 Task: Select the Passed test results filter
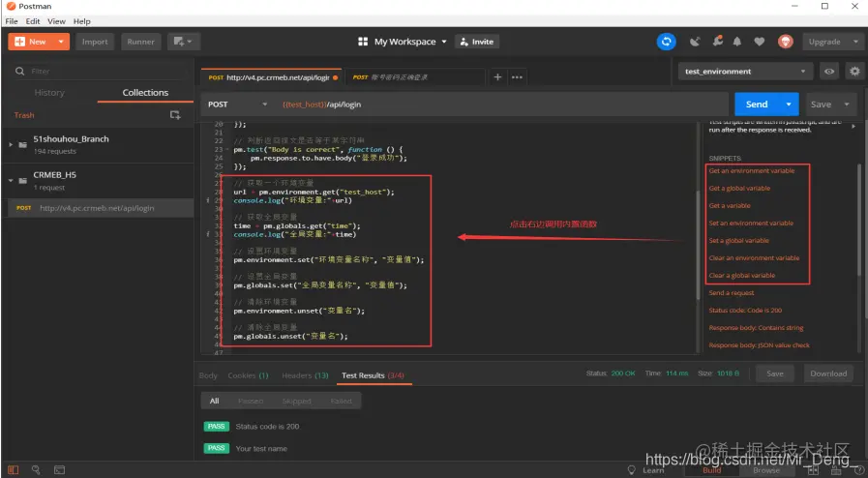point(251,401)
